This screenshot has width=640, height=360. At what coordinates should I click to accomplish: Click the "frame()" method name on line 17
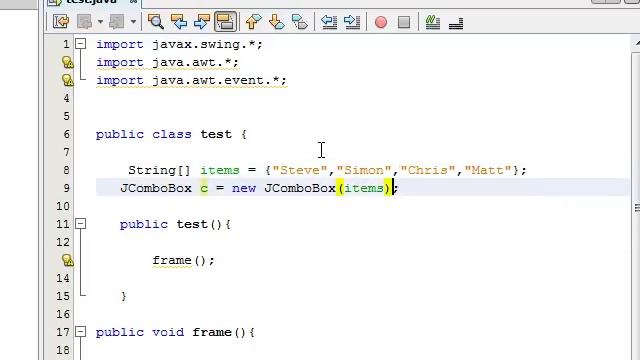tap(218, 332)
